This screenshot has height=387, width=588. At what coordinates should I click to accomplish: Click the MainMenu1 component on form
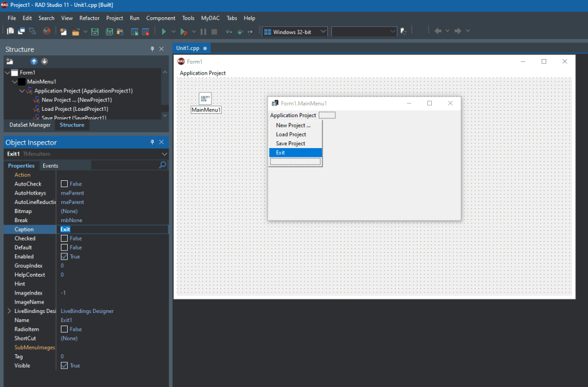[x=205, y=99]
